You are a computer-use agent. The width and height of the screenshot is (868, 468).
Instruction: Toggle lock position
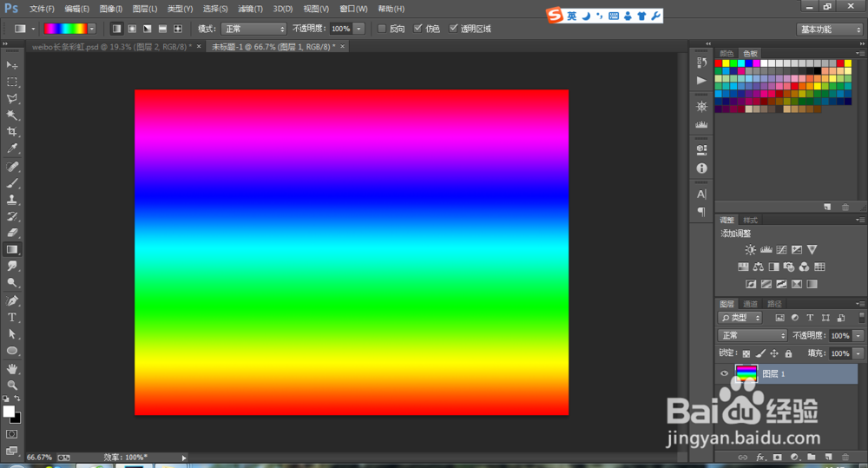(774, 353)
